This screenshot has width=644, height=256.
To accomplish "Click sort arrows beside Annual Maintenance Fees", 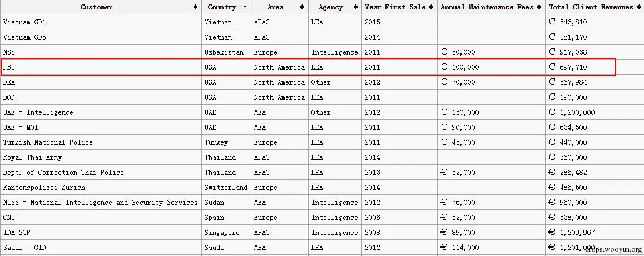I will point(539,7).
